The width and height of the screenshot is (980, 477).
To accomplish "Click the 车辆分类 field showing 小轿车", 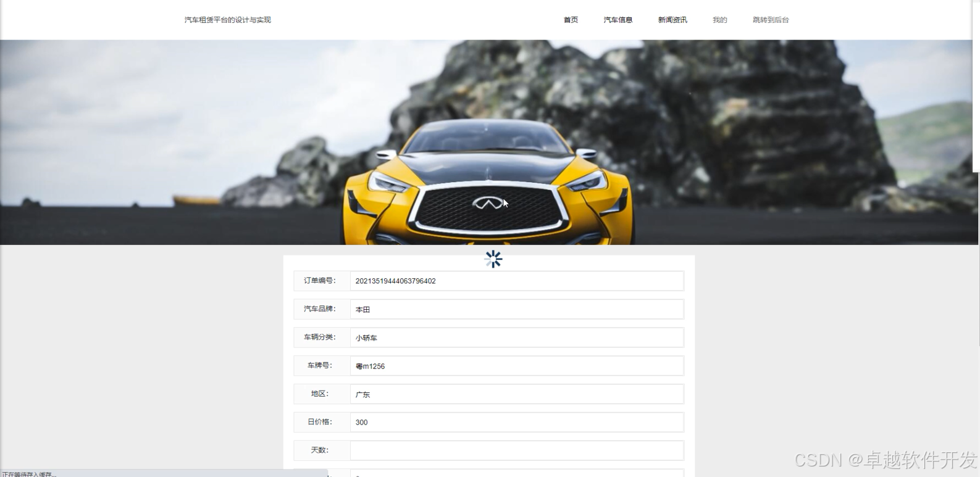I will pos(517,338).
